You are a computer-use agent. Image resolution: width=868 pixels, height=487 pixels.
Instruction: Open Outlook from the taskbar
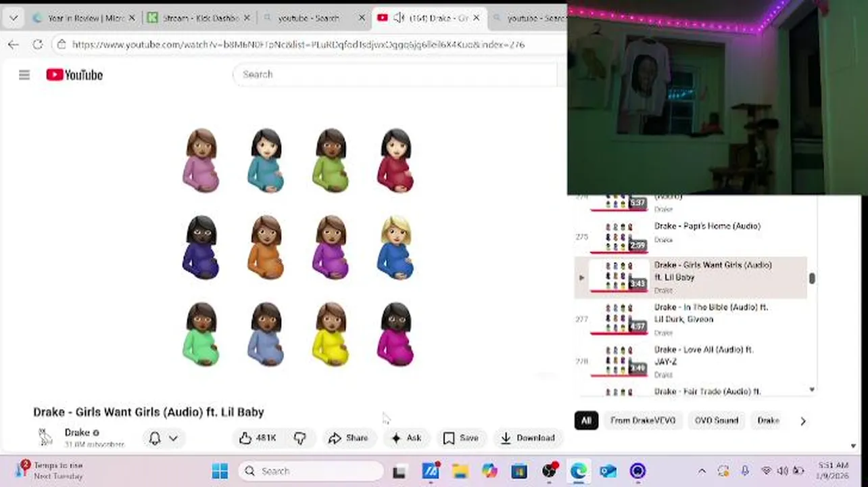608,471
